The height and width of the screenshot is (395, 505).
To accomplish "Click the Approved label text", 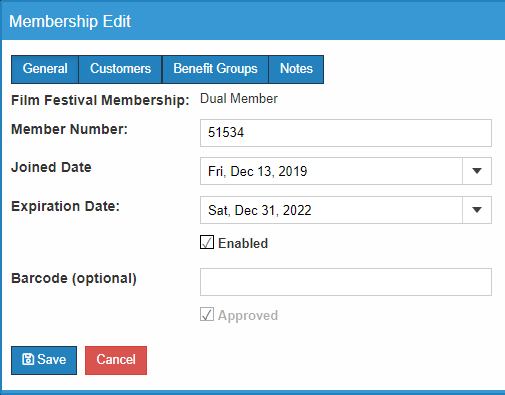I will click(248, 315).
